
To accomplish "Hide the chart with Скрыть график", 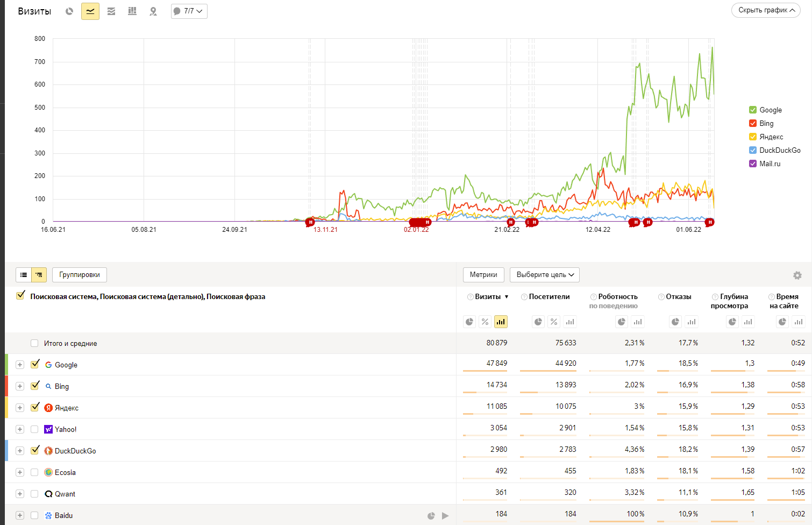I will click(766, 10).
